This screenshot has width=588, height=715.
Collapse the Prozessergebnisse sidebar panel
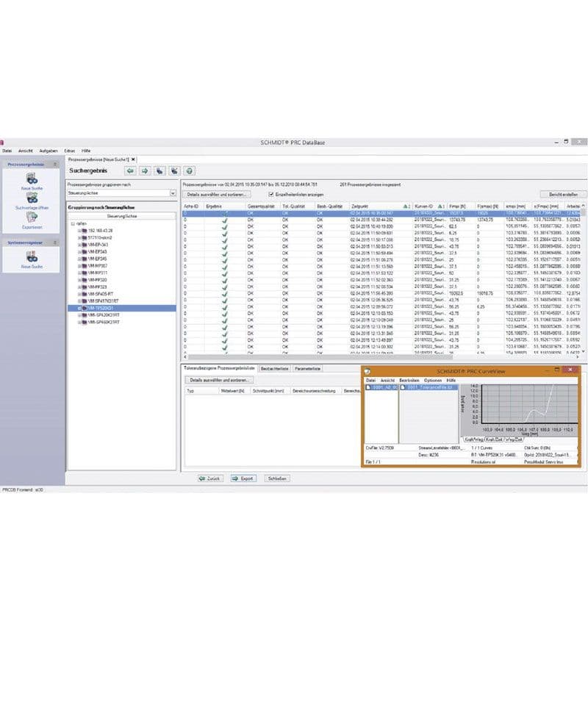pyautogui.click(x=55, y=164)
